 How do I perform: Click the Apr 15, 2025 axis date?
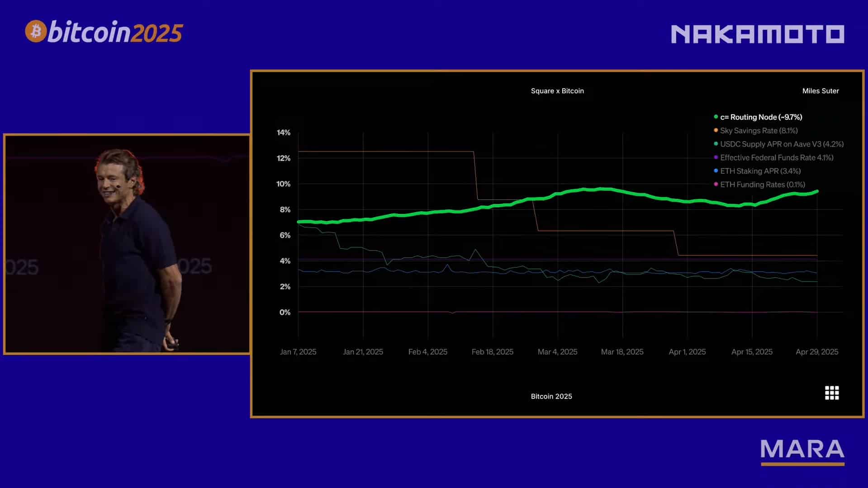click(752, 352)
